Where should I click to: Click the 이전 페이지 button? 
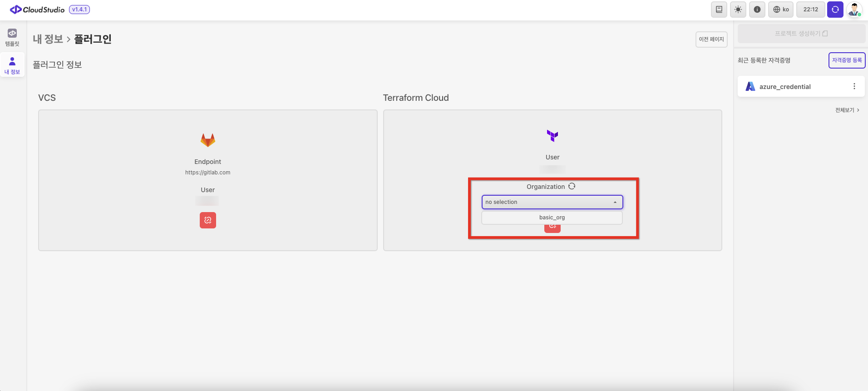click(711, 40)
